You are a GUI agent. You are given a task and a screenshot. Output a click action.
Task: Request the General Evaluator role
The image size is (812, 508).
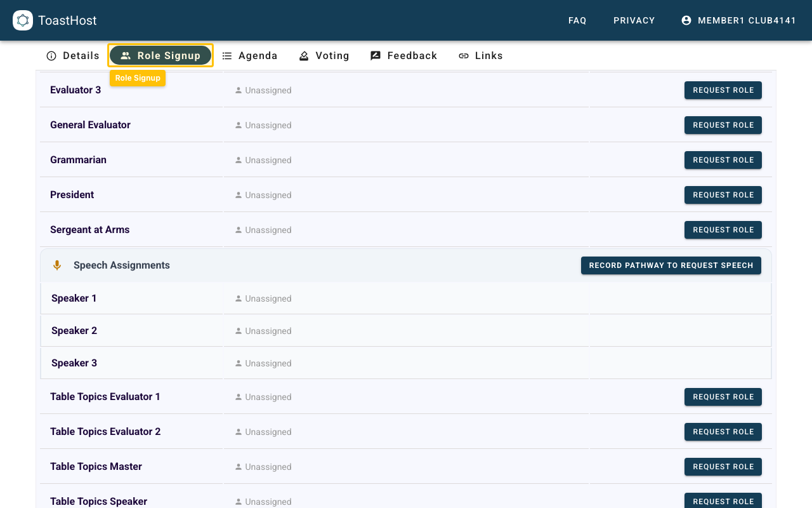pyautogui.click(x=723, y=124)
